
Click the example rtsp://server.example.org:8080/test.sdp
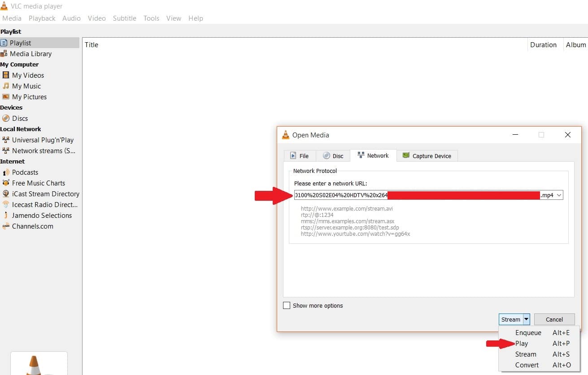pos(350,228)
